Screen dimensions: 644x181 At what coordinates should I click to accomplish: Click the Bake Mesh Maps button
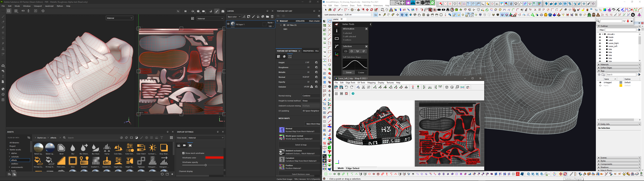(313, 124)
